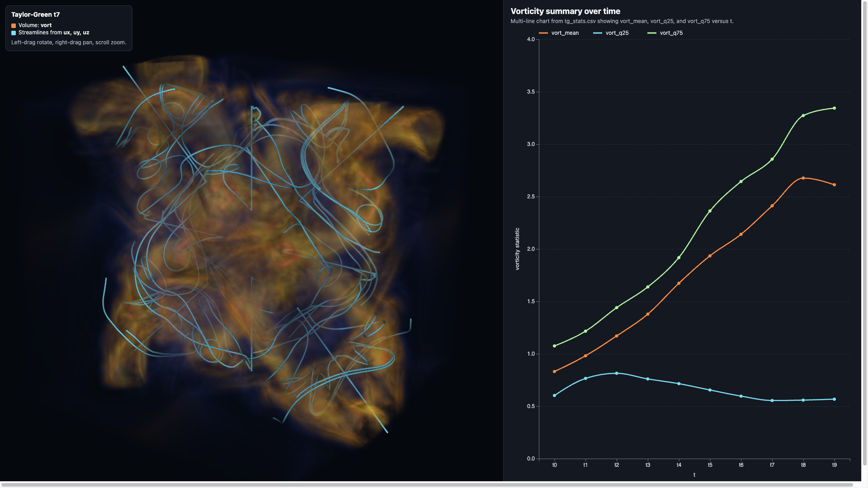Click the orange Volume vort swatch
The width and height of the screenshot is (868, 488).
tap(14, 26)
